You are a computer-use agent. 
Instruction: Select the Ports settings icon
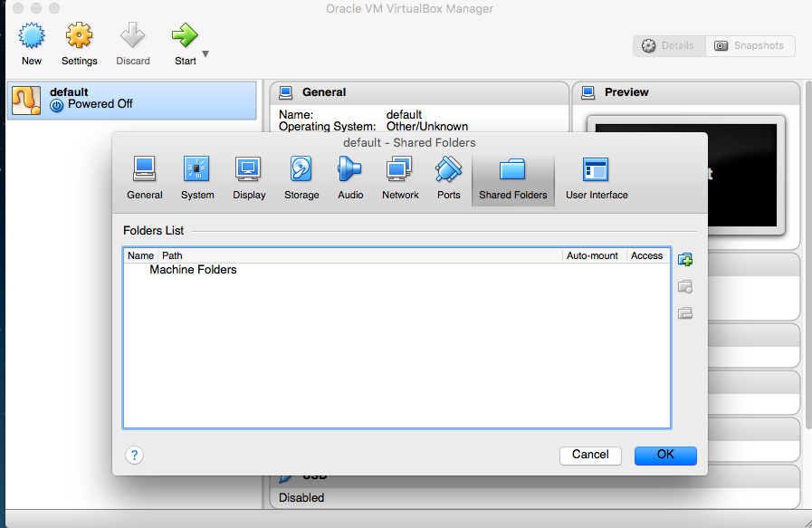tap(448, 178)
